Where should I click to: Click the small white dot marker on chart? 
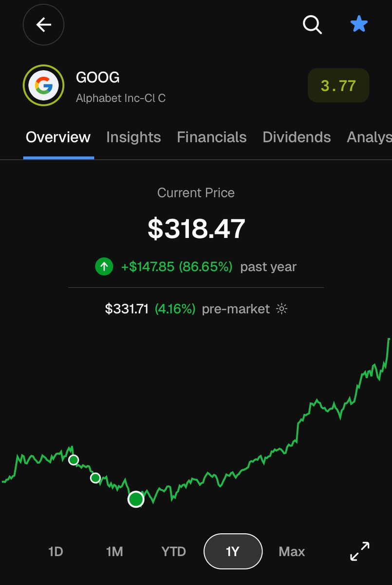(x=74, y=459)
